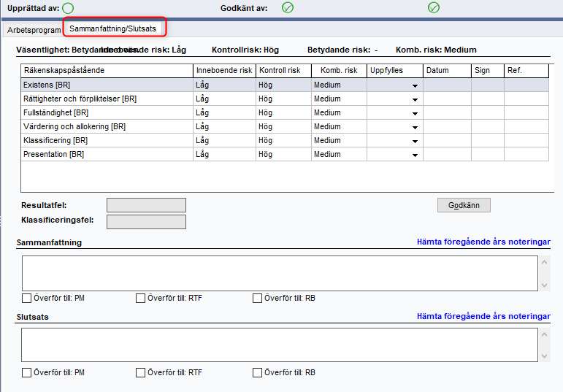Viewport: 563px width, 392px height.
Task: Switch to the Arbetsprogram tab
Action: (34, 30)
